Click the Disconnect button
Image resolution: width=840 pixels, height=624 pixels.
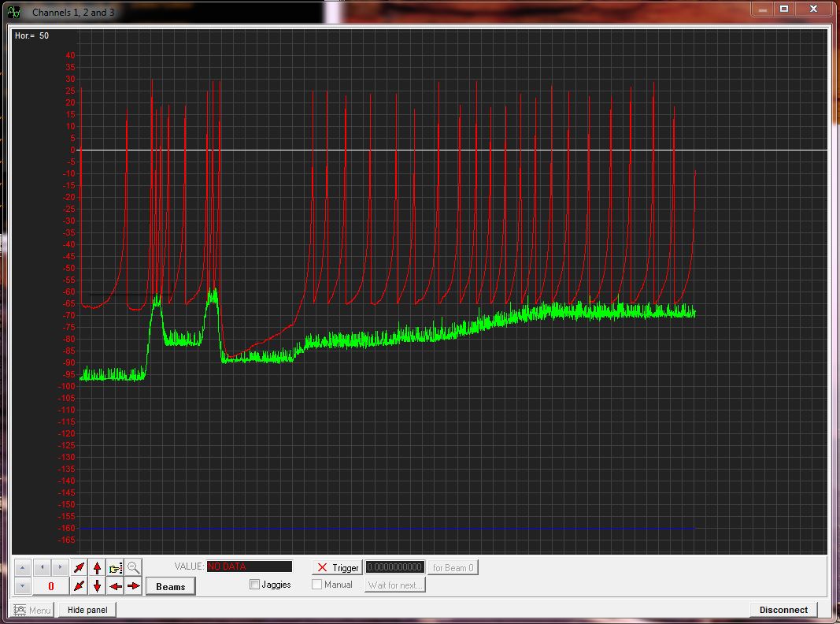(x=783, y=610)
